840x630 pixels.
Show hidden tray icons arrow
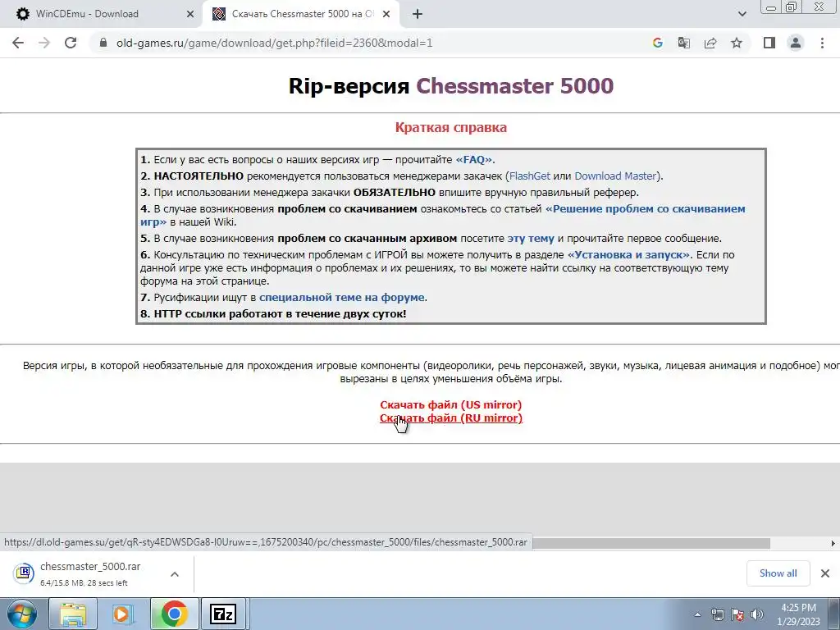click(697, 614)
